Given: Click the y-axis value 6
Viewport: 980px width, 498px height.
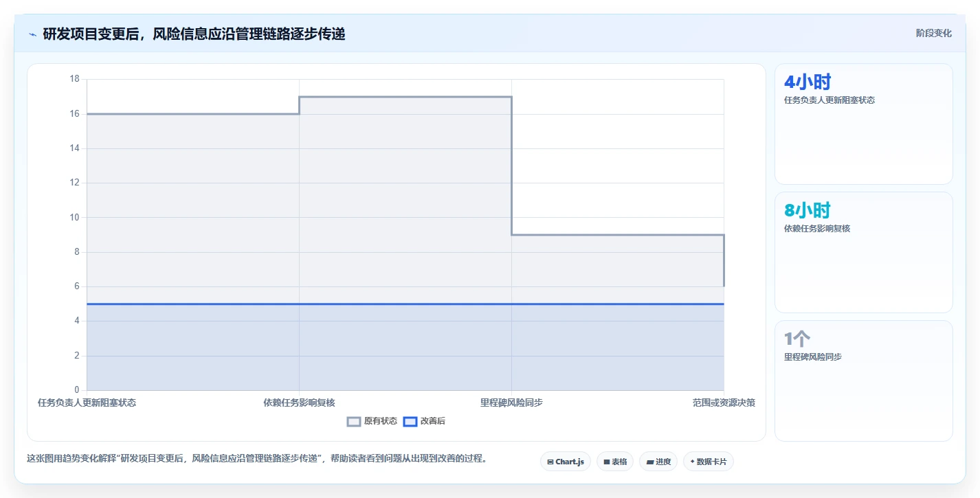Looking at the screenshot, I should [x=77, y=286].
